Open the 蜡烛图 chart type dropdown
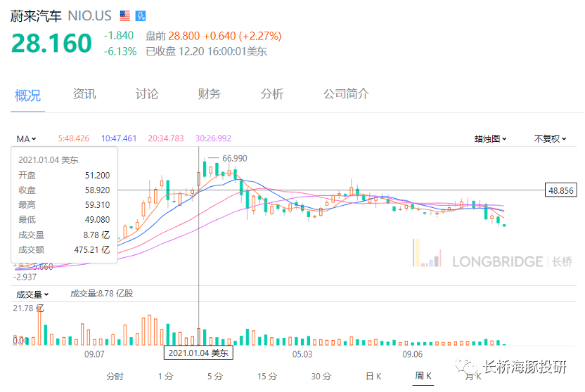Screen dimensions: 585x392 (490, 138)
